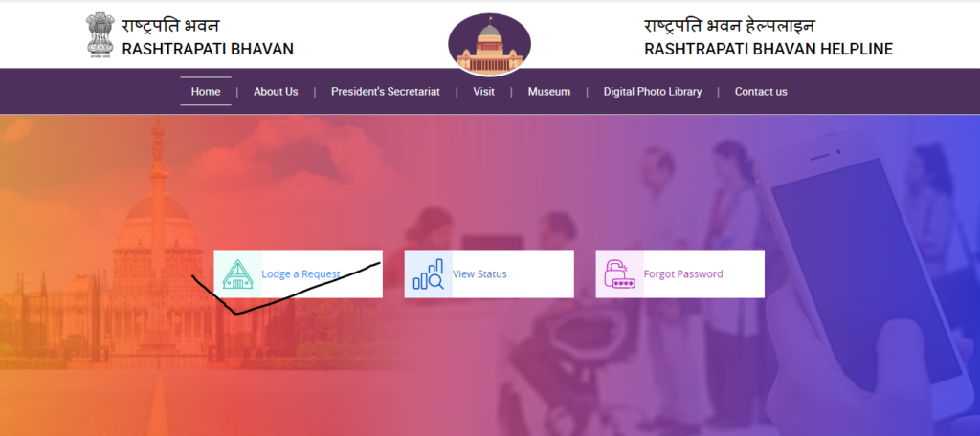This screenshot has width=980, height=436.
Task: Click the Lodge a Request text link
Action: tap(301, 273)
